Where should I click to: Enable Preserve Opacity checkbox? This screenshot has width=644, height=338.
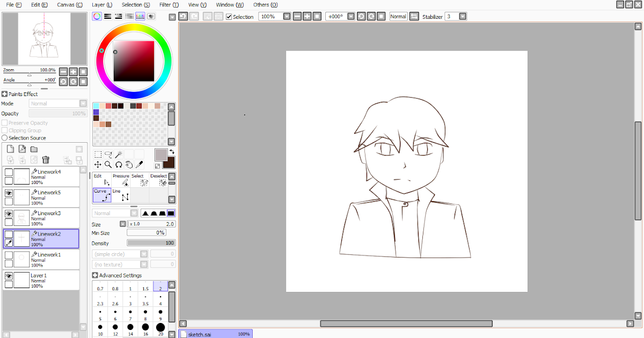(x=5, y=123)
